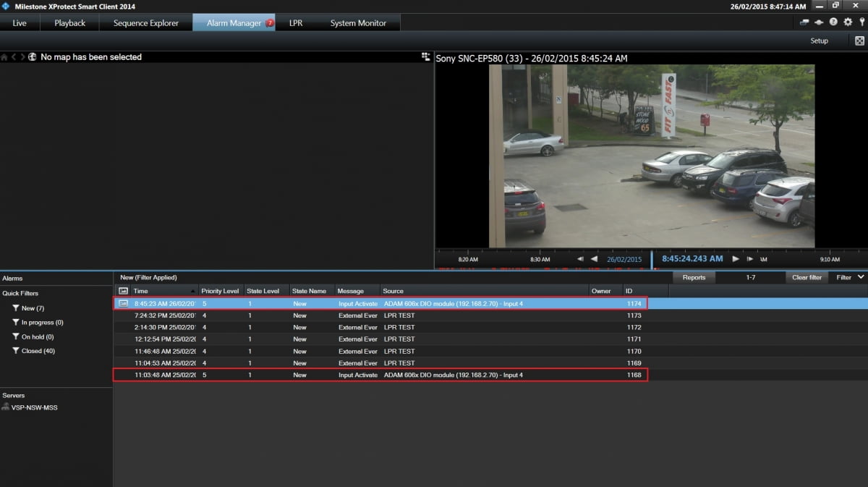Open the map overview icon
Viewport: 868px width, 487px height.
click(x=426, y=56)
